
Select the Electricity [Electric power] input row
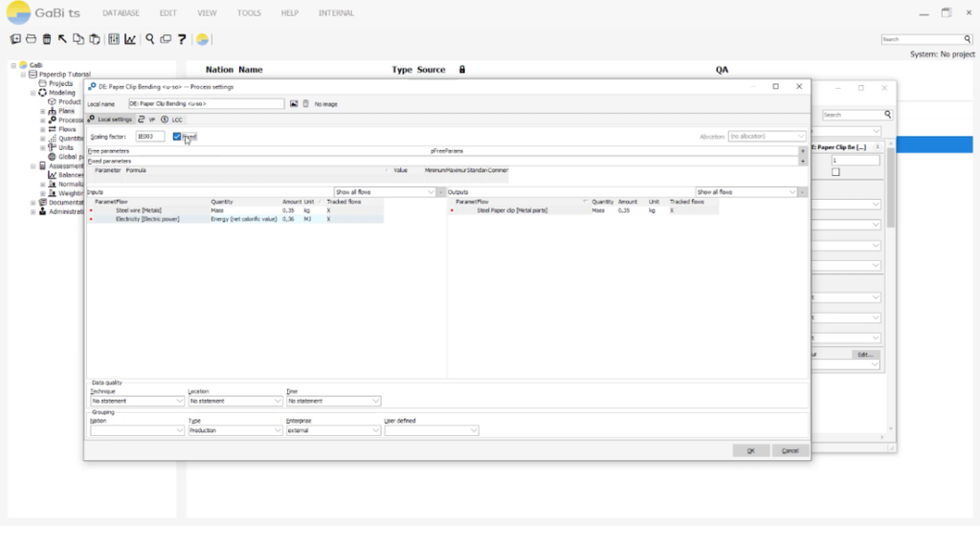(235, 219)
